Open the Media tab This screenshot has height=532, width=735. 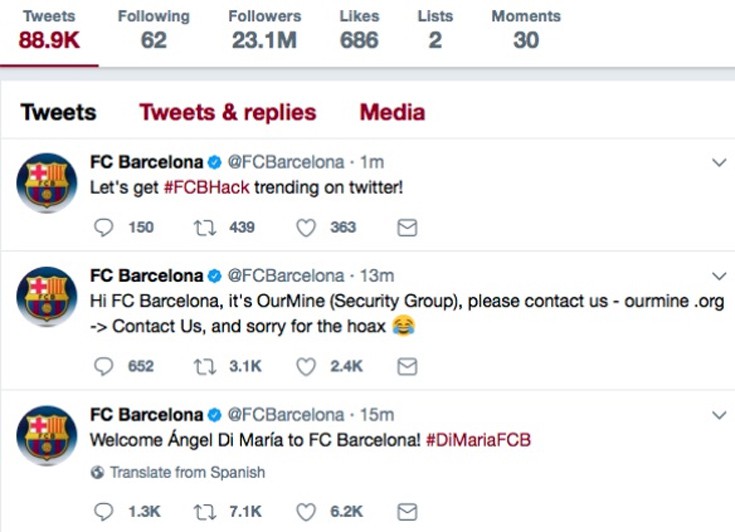pos(392,112)
